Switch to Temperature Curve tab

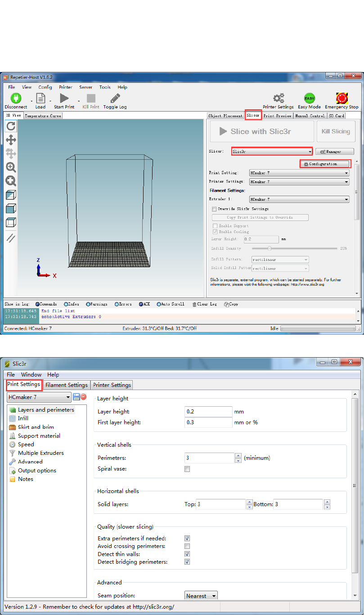point(43,116)
